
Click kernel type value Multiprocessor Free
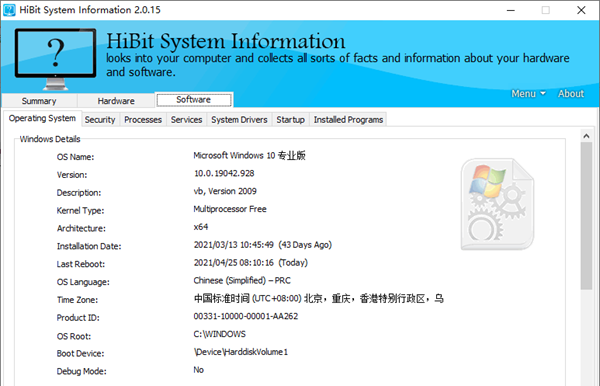coord(230,209)
